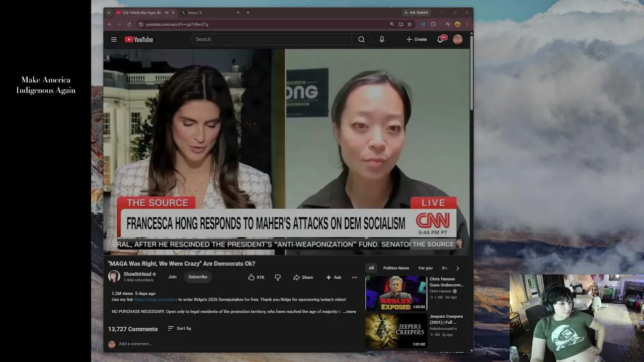Viewport: 644px width, 362px height.
Task: Click the 2.48M subscribers count text
Action: tap(138, 280)
